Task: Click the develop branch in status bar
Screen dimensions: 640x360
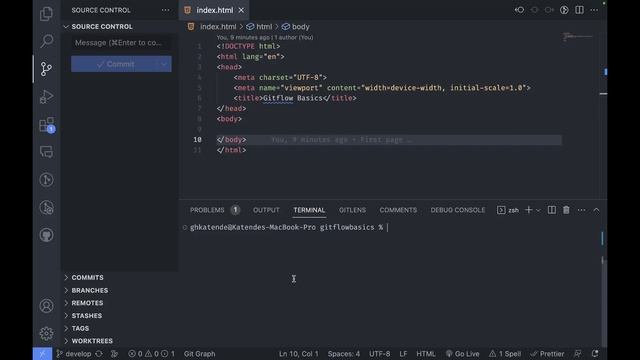Action: (x=74, y=354)
